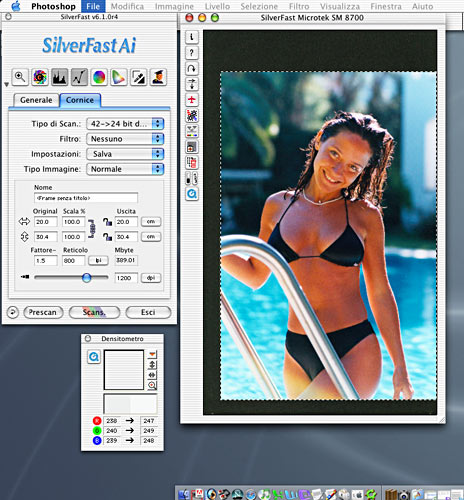Open the Aiuto menu
This screenshot has width=464, height=500.
coord(422,6)
